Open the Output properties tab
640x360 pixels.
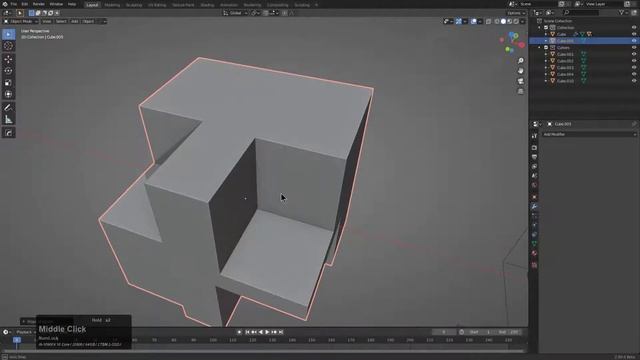pos(534,157)
